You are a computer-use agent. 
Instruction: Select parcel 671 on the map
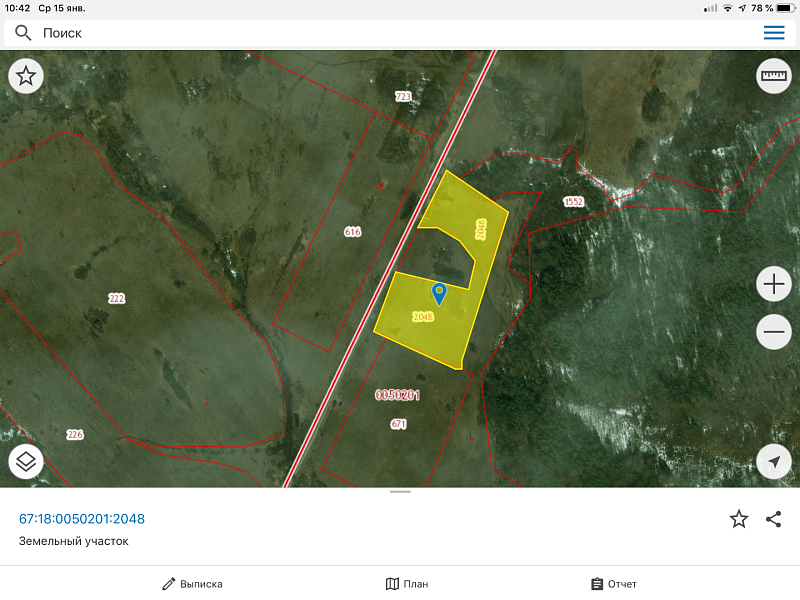(398, 424)
